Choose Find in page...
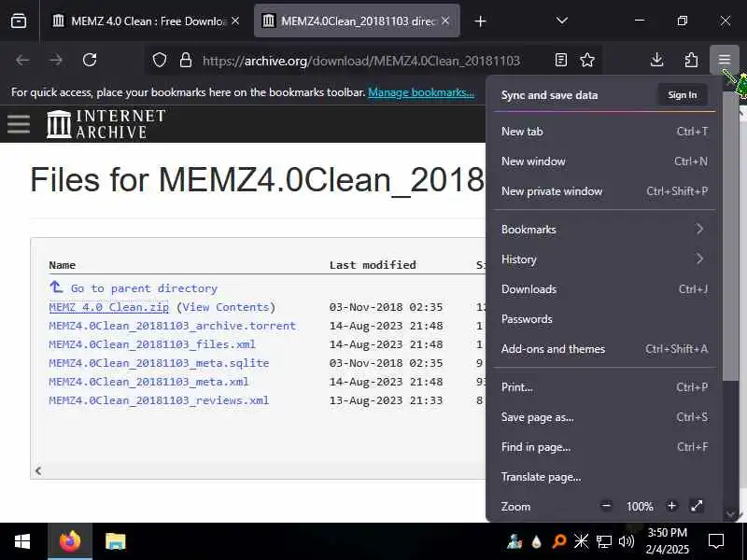The width and height of the screenshot is (747, 560). pos(604,447)
